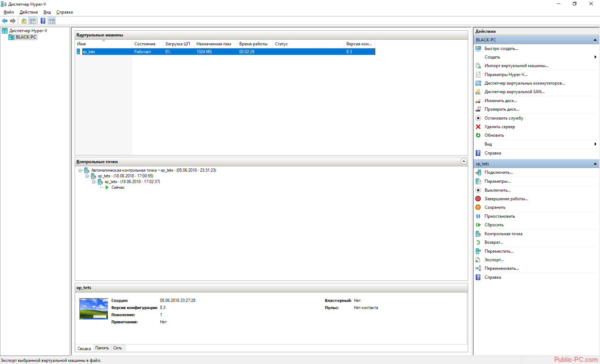The width and height of the screenshot is (600, 364).
Task: Open Диспетчер виртуальной SAN icon
Action: pos(478,92)
